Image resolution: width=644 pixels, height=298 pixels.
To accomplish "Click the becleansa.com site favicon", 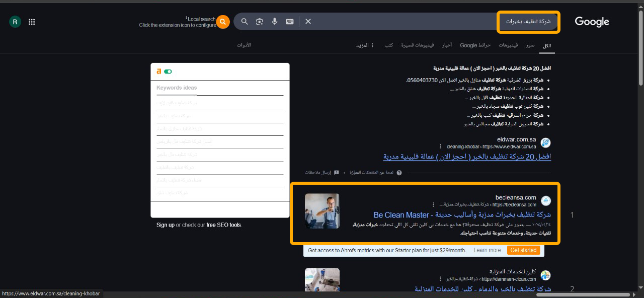I will (545, 201).
